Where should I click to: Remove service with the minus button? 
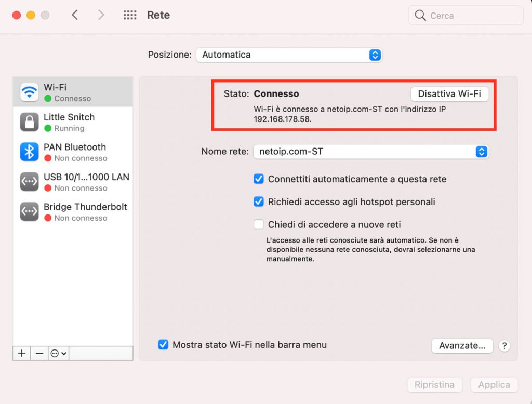[x=39, y=353]
